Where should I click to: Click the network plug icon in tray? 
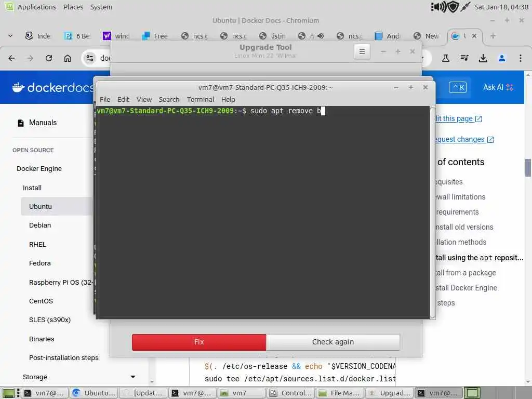pos(465,7)
